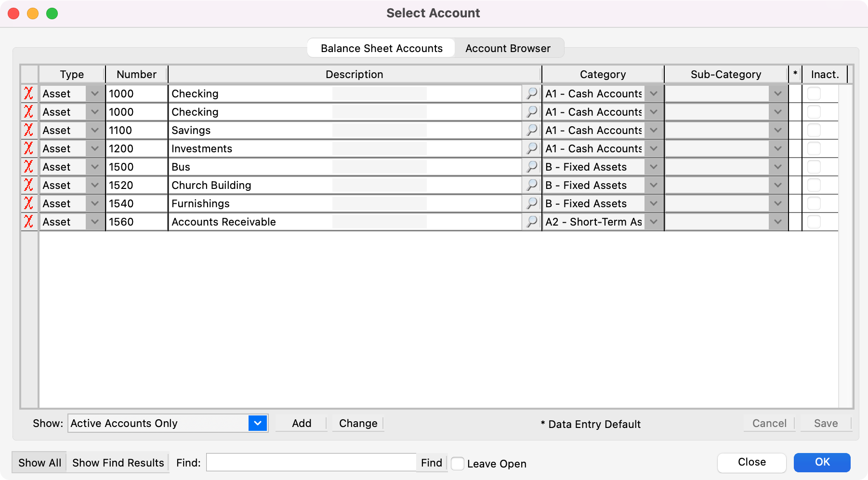Click the red X icon for Furnishings row

[x=29, y=203]
